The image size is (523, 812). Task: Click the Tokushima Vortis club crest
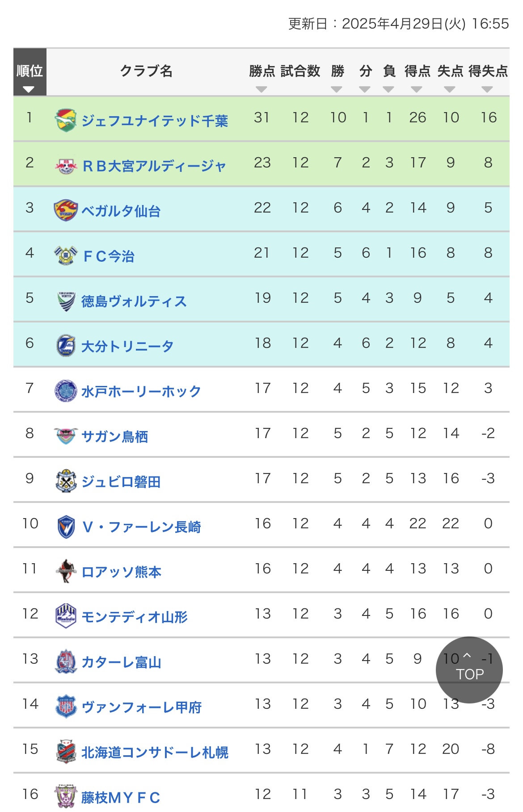coord(66,301)
